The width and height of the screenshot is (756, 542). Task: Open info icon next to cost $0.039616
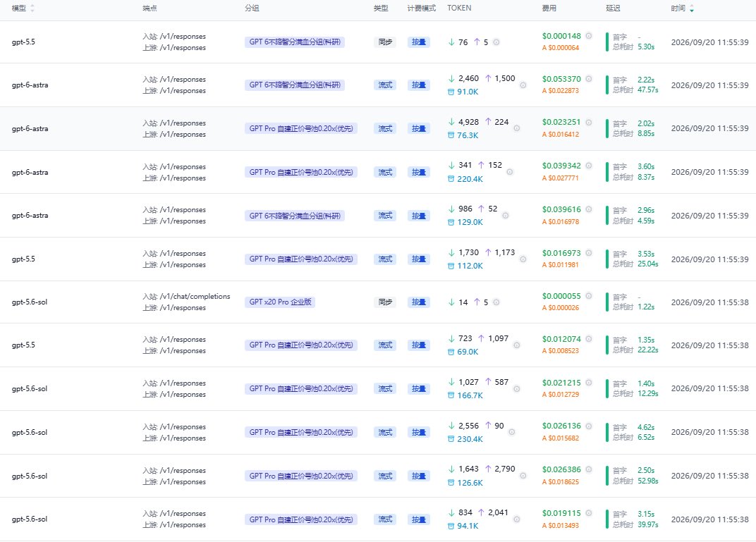pyautogui.click(x=589, y=209)
